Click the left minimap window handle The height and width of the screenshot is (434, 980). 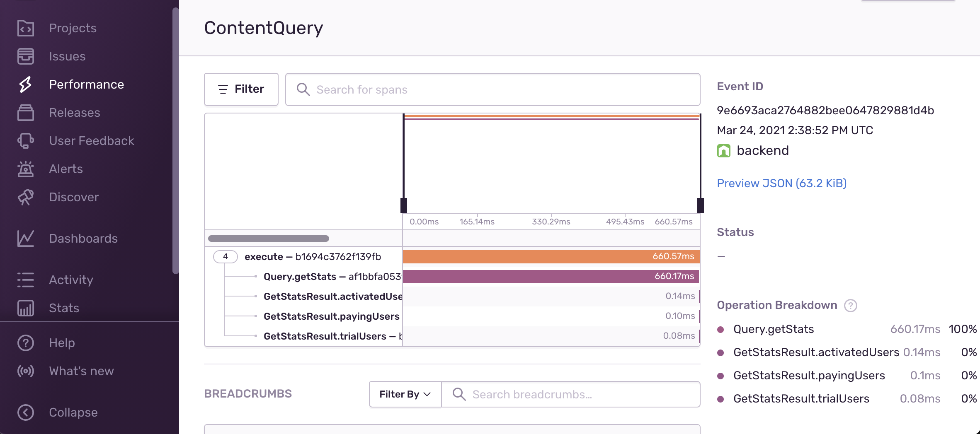[x=404, y=205]
